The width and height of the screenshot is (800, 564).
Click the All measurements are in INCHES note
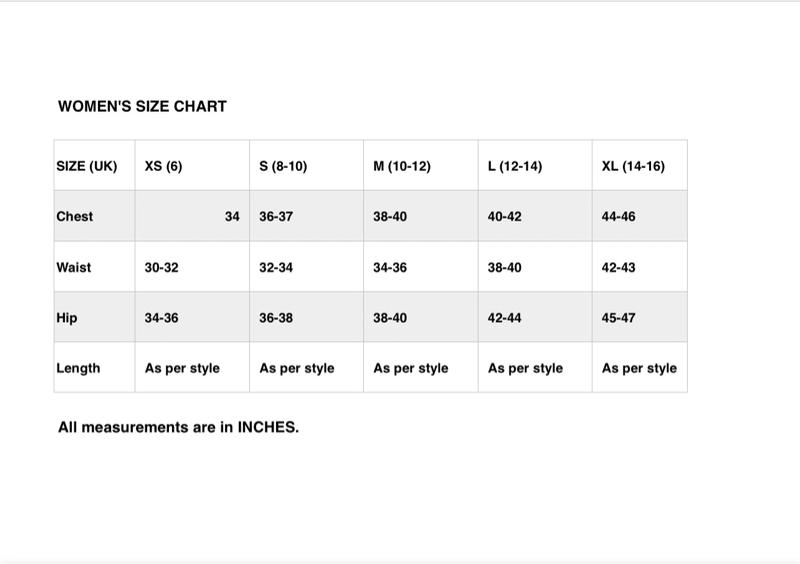(x=179, y=427)
